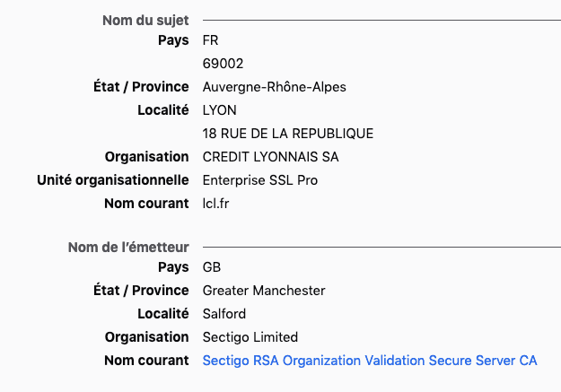Click the issuer's "Organisation" label
The height and width of the screenshot is (392, 561).
tap(146, 337)
